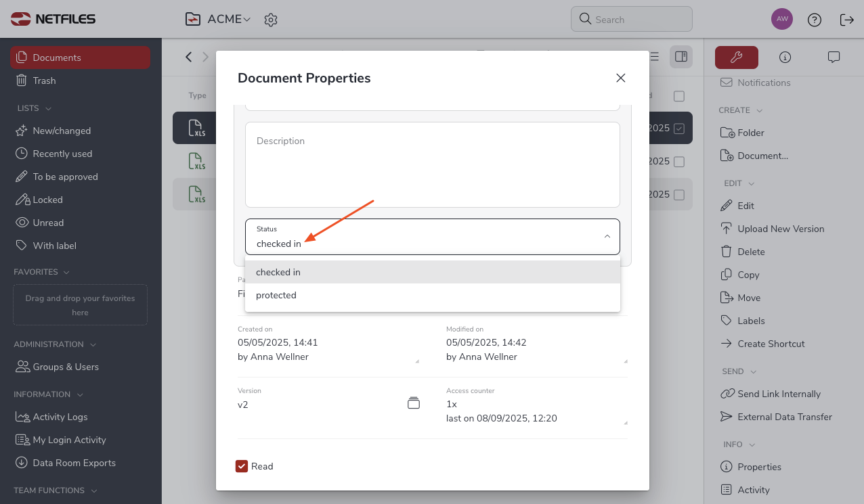Open the wrench actions panel tab
The height and width of the screenshot is (504, 864).
[x=736, y=58]
